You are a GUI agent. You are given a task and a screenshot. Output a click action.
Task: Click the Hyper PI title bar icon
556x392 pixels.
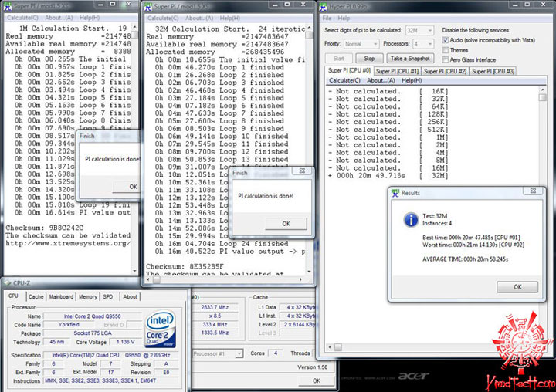tap(323, 6)
